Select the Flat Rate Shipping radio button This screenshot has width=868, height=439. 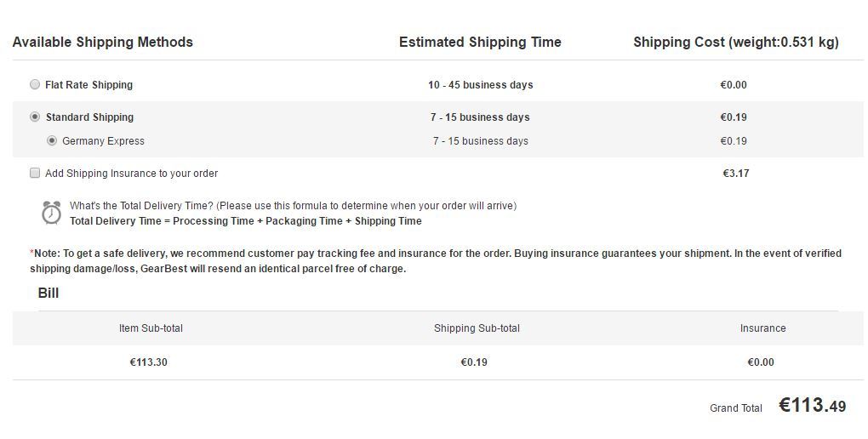(x=35, y=85)
